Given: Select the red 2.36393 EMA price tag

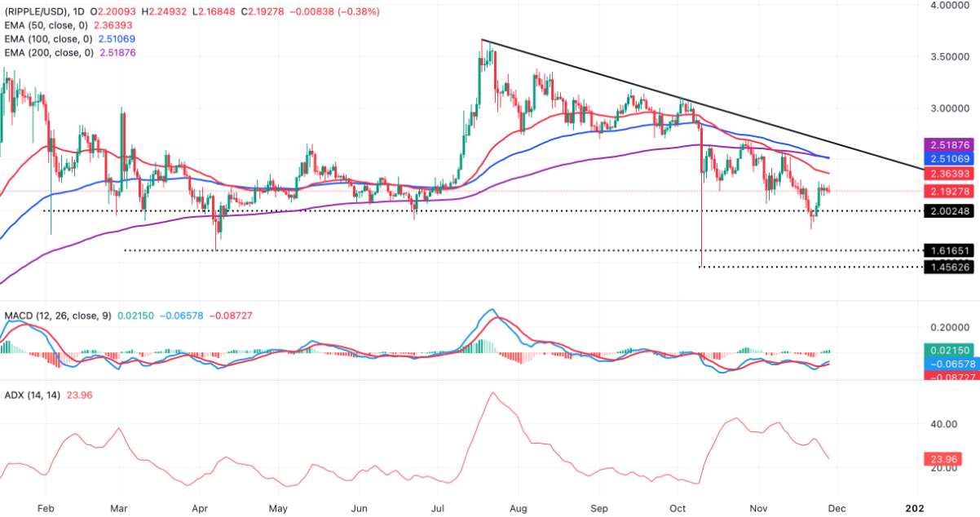Looking at the screenshot, I should pos(950,175).
